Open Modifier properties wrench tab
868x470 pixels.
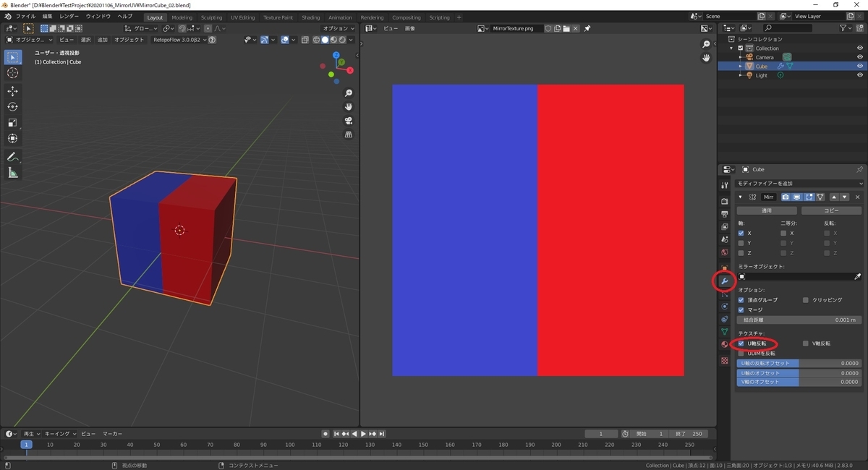coord(725,281)
